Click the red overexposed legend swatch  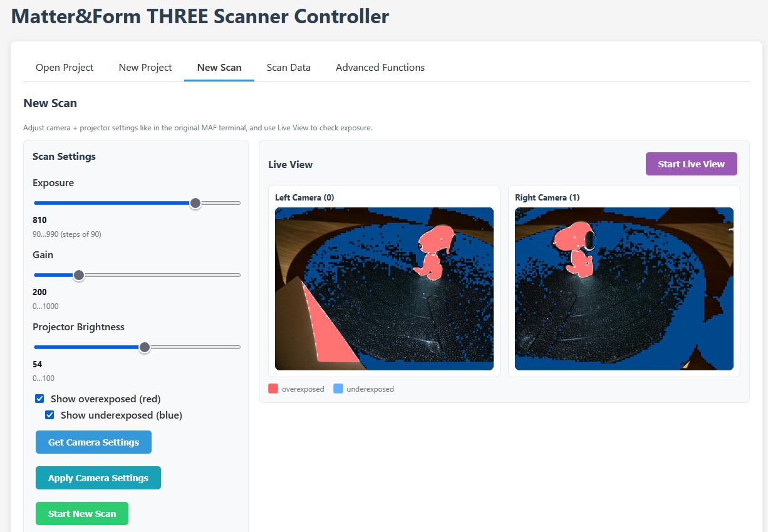coord(273,389)
